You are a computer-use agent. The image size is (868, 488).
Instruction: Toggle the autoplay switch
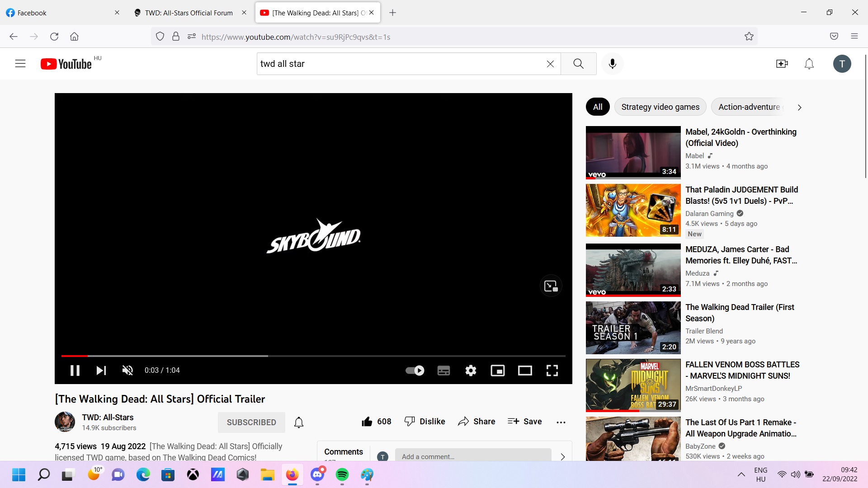click(x=415, y=371)
